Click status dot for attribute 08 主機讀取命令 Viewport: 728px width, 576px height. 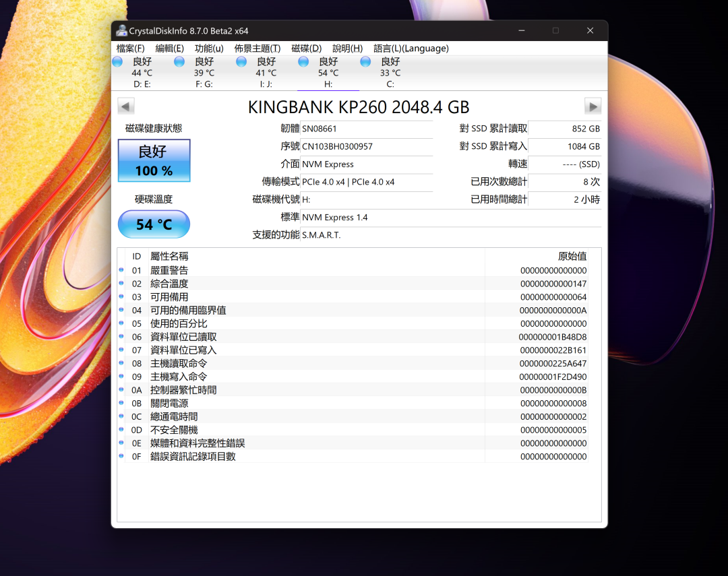click(121, 363)
